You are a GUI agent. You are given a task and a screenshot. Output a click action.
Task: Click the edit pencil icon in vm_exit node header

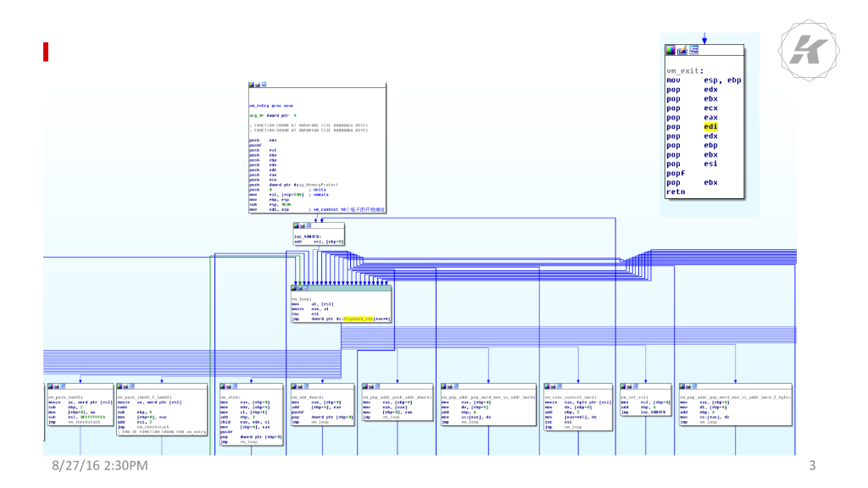point(682,50)
